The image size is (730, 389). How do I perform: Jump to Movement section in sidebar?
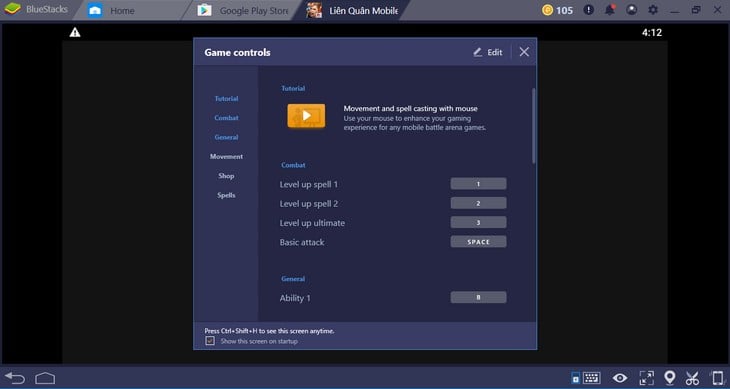(x=226, y=157)
